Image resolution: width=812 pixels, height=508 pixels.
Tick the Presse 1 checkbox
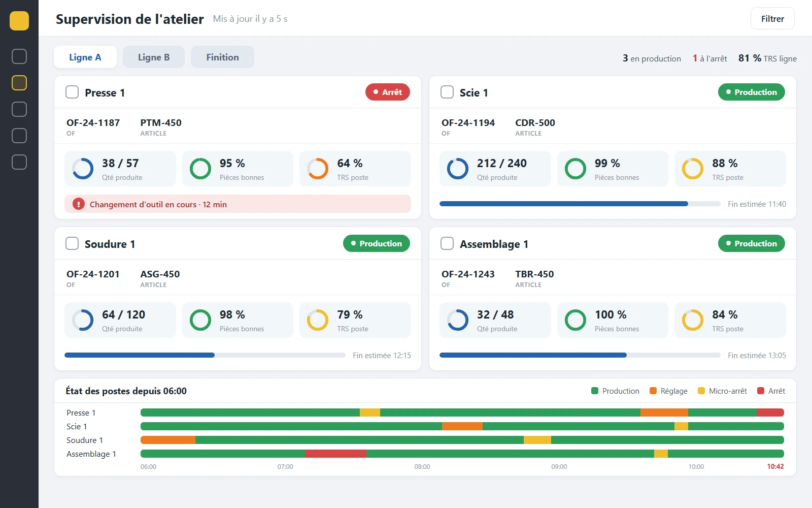(72, 92)
